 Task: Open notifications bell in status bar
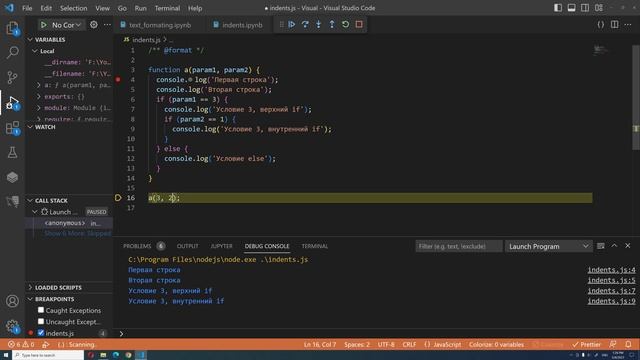pos(628,344)
